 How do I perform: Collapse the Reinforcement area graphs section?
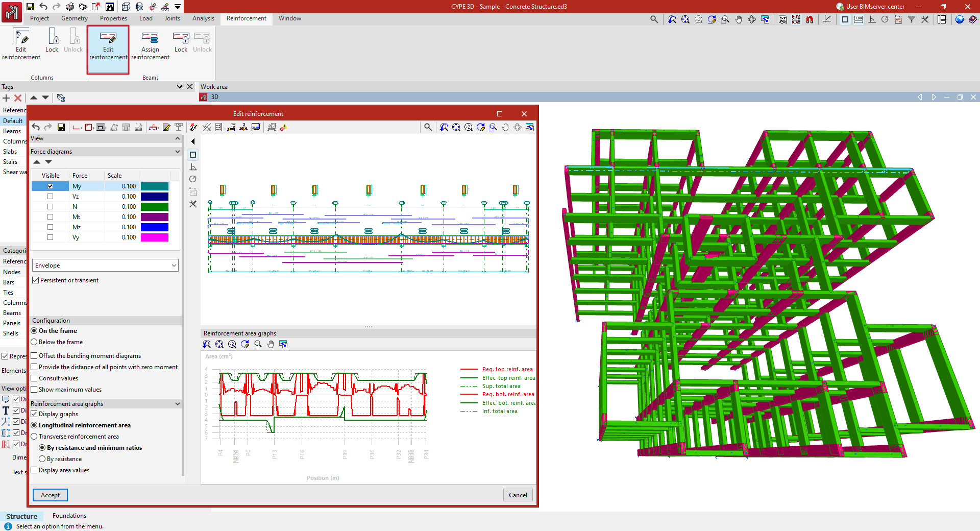click(177, 404)
